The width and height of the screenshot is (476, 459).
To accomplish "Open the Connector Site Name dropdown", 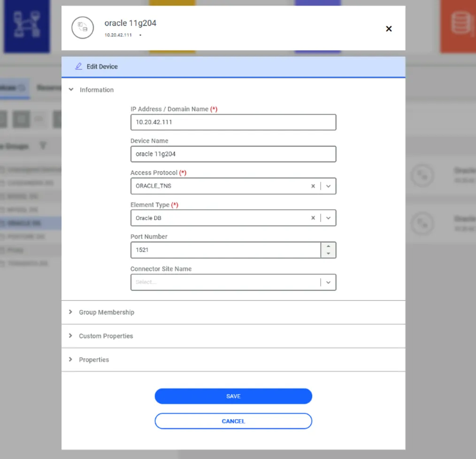I will click(x=328, y=283).
